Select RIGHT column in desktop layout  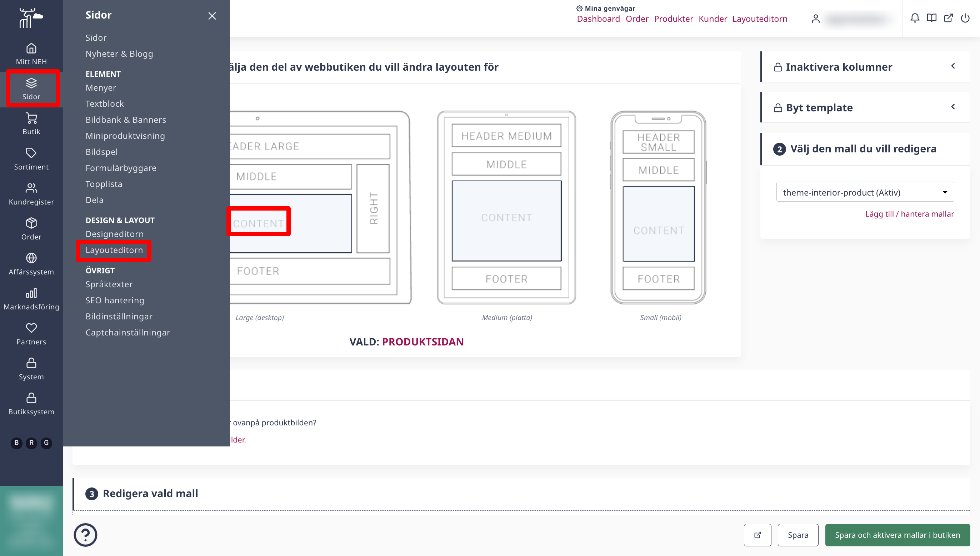pos(373,208)
